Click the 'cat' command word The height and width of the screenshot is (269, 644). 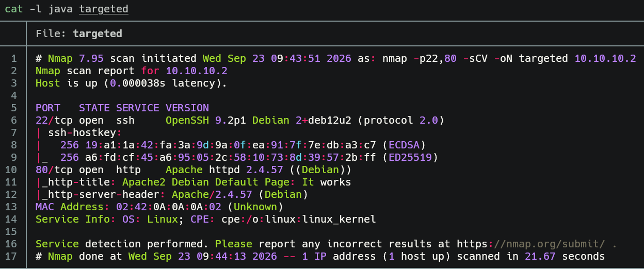point(14,9)
